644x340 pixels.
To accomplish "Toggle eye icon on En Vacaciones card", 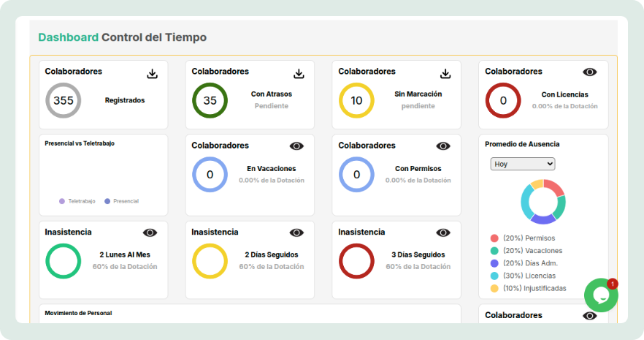I will (x=296, y=146).
